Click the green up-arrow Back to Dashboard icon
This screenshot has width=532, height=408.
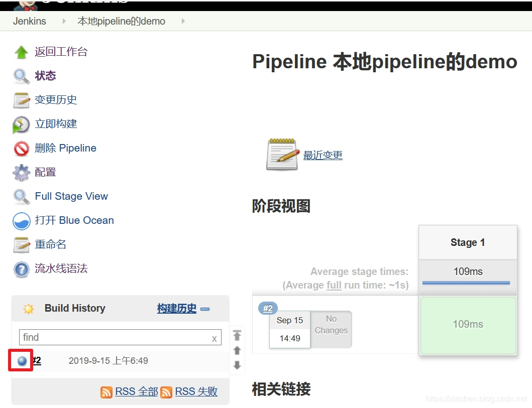pyautogui.click(x=22, y=52)
